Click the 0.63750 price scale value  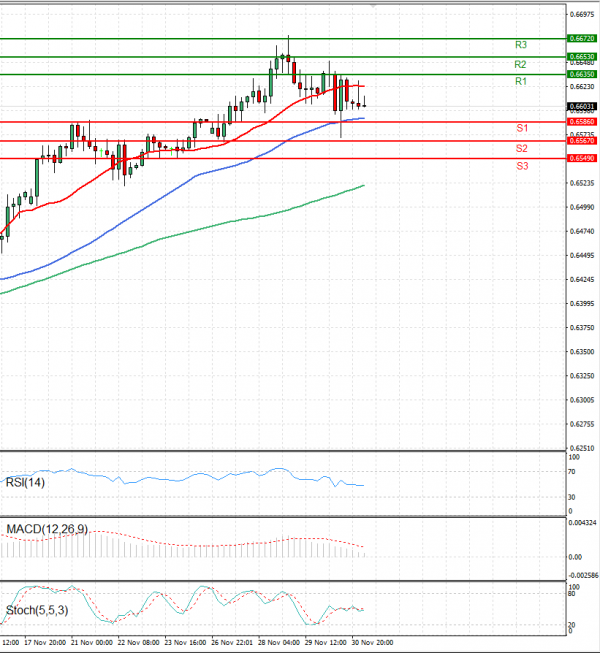tap(582, 328)
